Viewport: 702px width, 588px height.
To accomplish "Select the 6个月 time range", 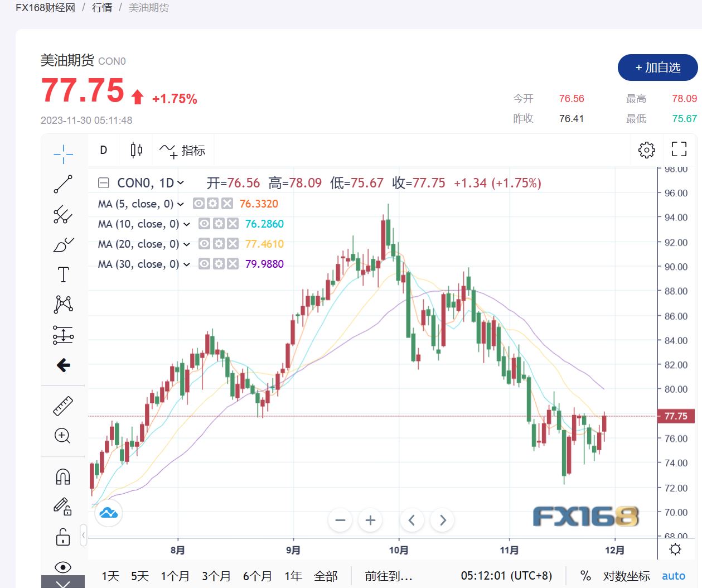I will point(258,576).
